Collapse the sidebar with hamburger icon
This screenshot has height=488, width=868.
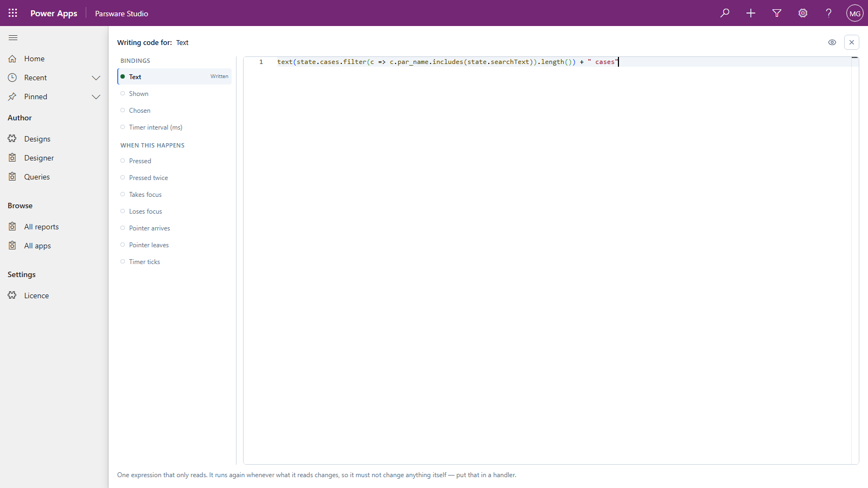13,38
